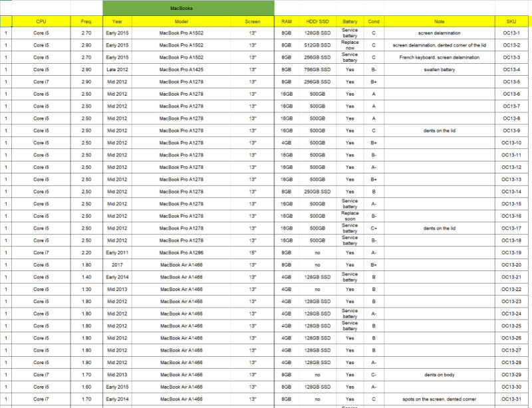Click the 756GB SSD storage cell
The image size is (532, 408).
317,70
